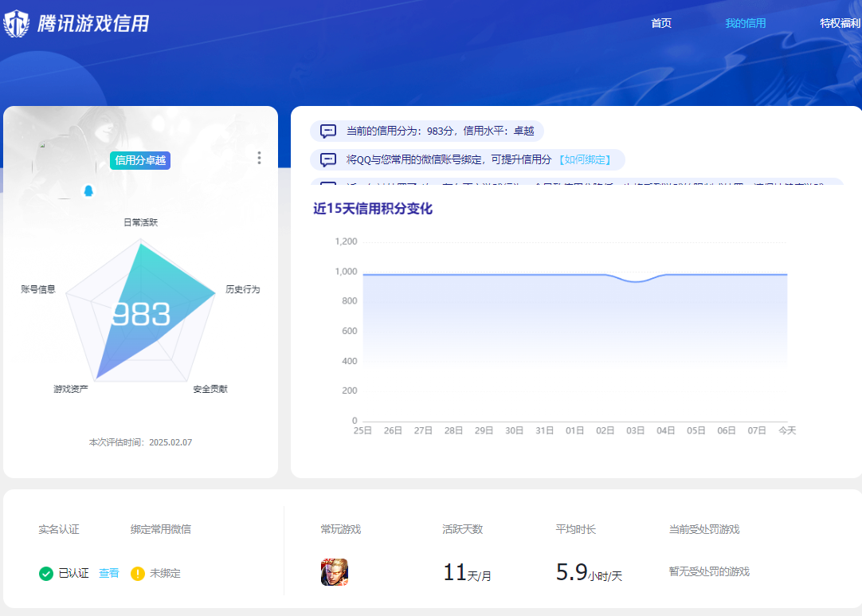Click the Tencent Game Credit shield logo
862x616 pixels.
tap(16, 24)
